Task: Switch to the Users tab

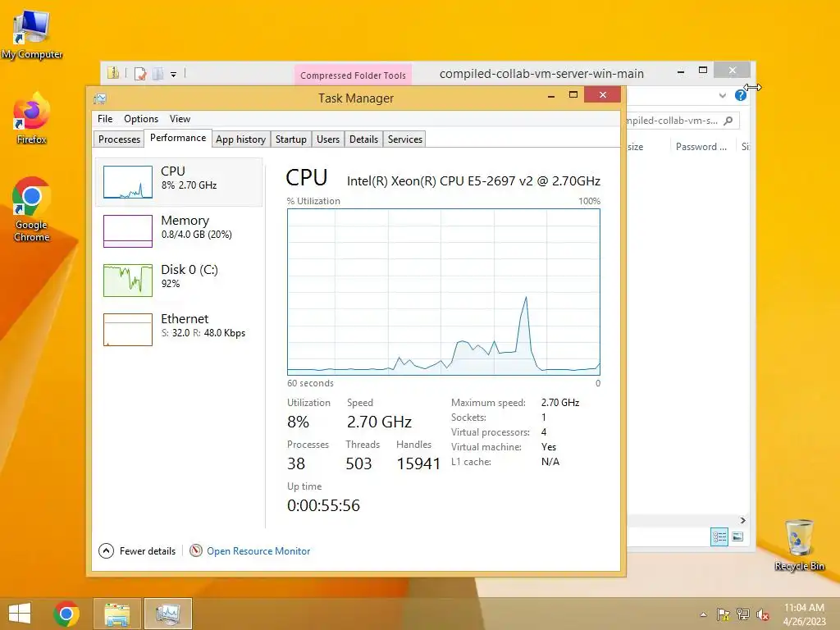Action: click(328, 139)
